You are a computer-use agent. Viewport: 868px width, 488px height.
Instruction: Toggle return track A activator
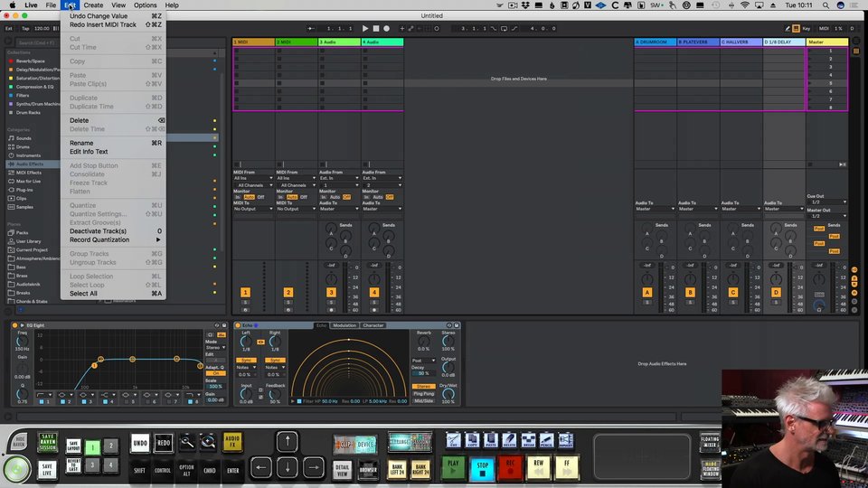[x=647, y=292]
